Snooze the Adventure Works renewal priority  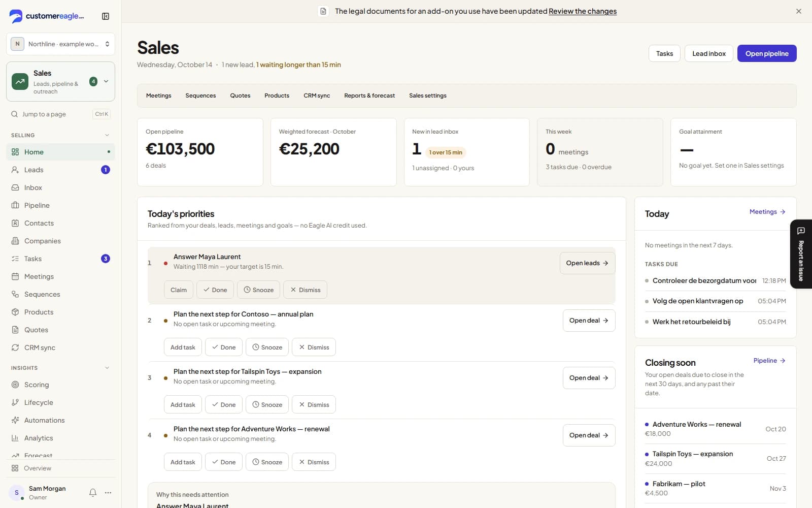pyautogui.click(x=267, y=462)
